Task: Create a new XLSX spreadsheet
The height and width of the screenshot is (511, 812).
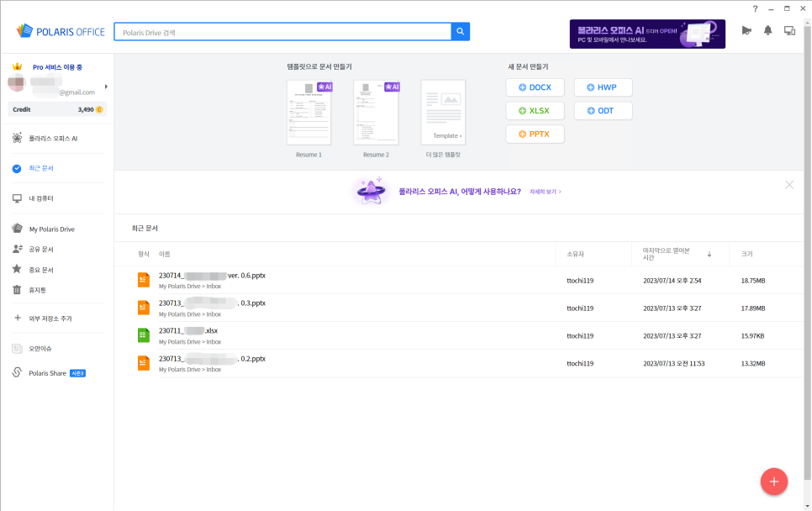Action: [x=535, y=111]
